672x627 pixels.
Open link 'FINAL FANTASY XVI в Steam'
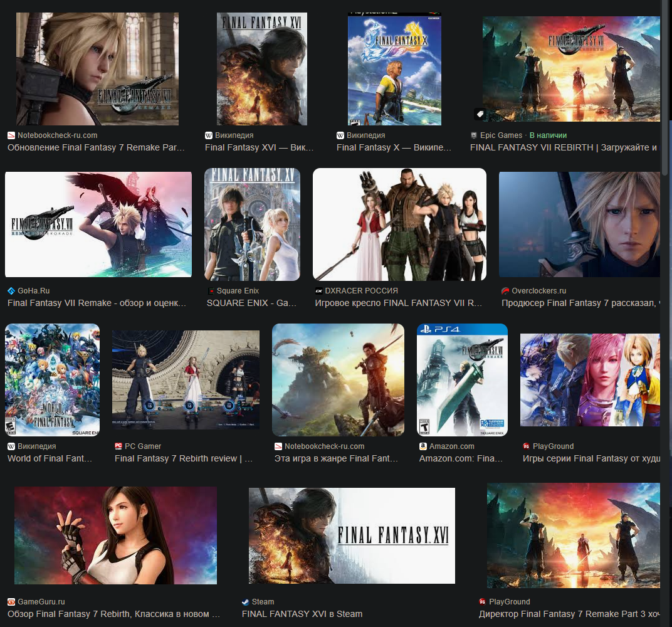302,614
